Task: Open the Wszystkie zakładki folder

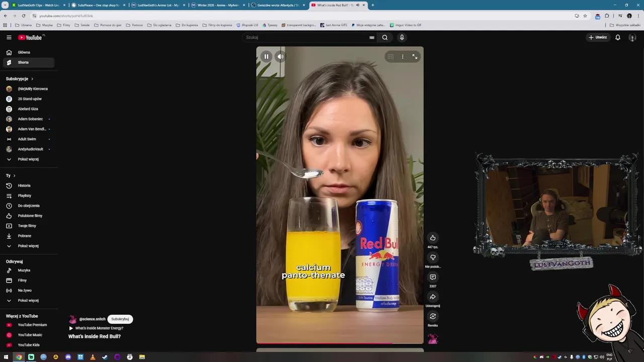Action: (x=625, y=25)
